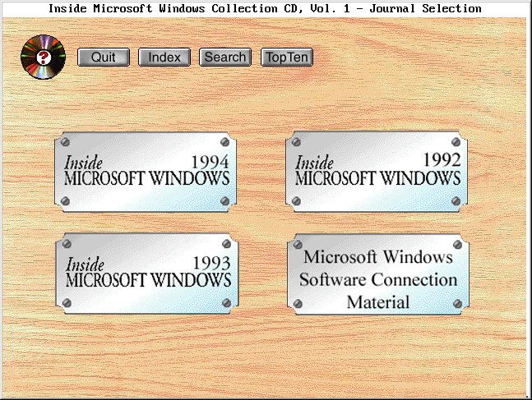Select the Inside Microsoft Windows 1993 plaque
The width and height of the screenshot is (532, 400).
pos(147,274)
